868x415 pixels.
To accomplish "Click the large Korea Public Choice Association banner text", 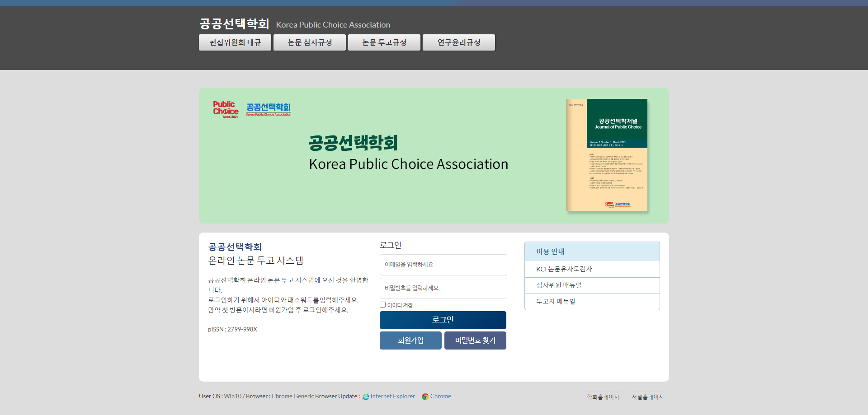I will (409, 164).
